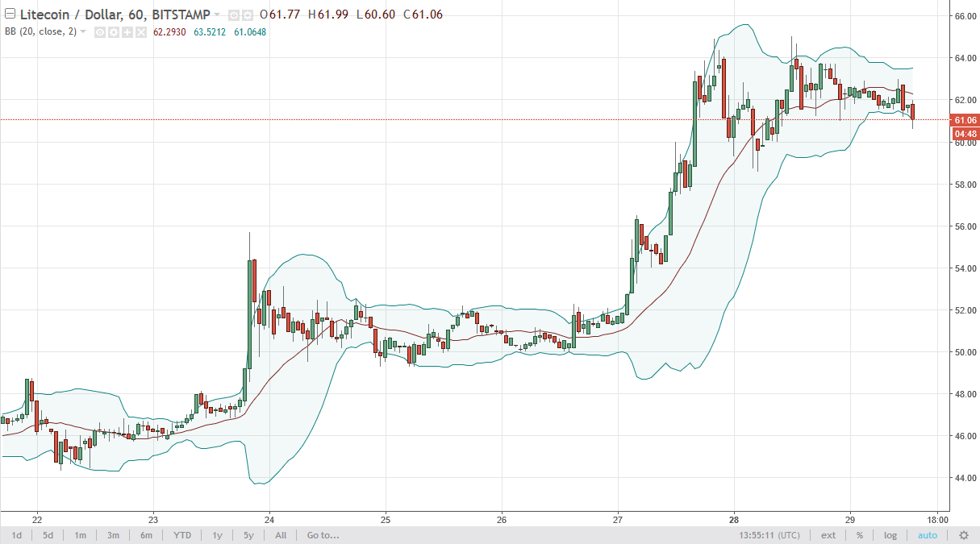Screen dimensions: 980x544
Task: Click the All range button
Action: [280, 535]
